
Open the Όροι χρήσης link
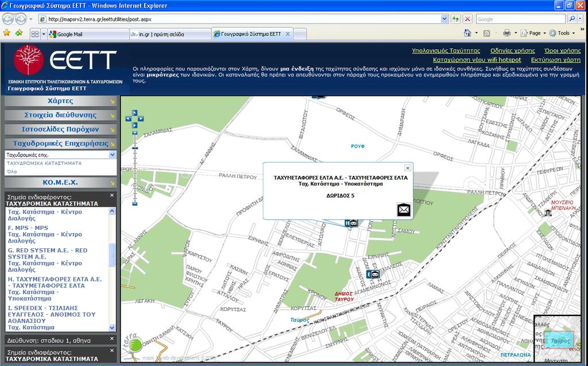563,51
